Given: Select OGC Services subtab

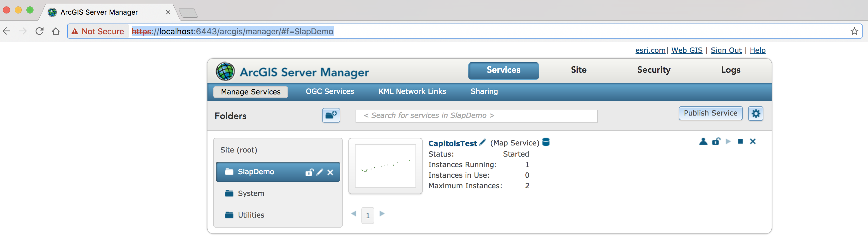Looking at the screenshot, I should coord(330,91).
